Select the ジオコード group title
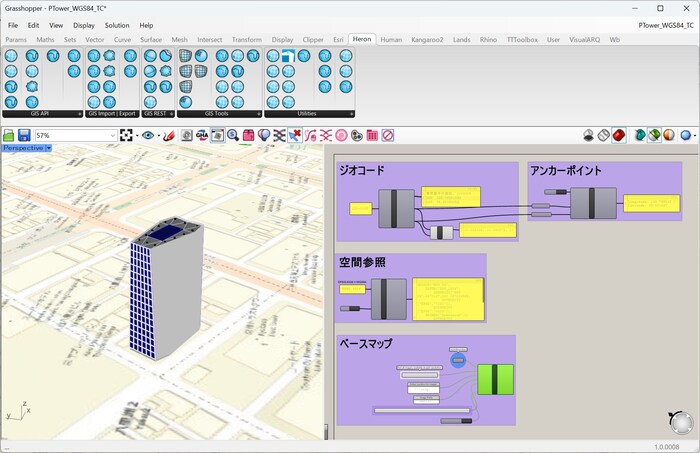The height and width of the screenshot is (453, 700). point(363,171)
